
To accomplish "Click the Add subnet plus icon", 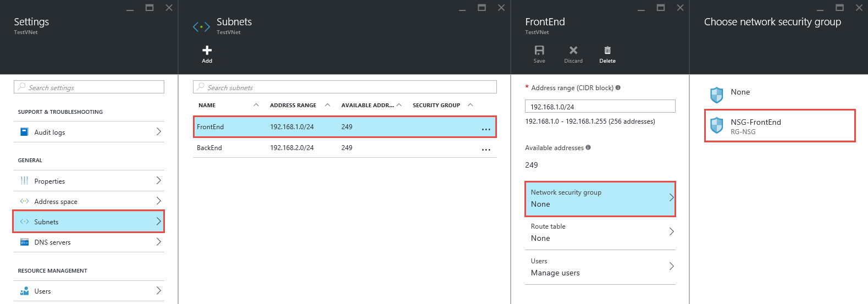I will pyautogui.click(x=207, y=50).
